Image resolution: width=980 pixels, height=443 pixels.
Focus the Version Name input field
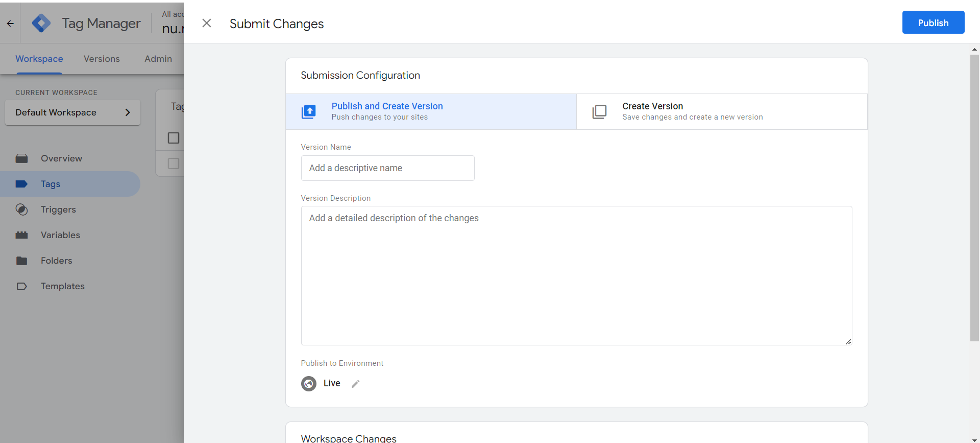point(388,168)
